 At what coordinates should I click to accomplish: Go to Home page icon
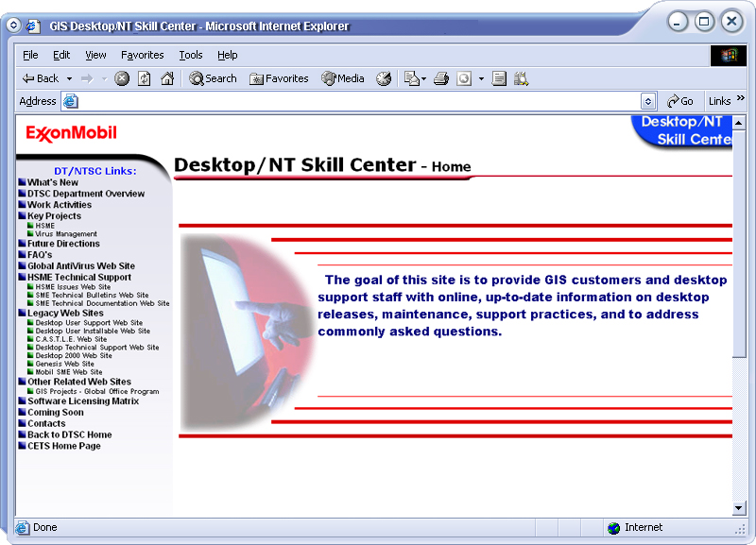point(167,78)
